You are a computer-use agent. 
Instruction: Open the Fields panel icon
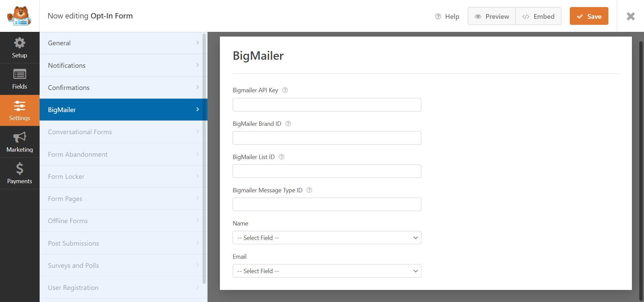tap(19, 74)
